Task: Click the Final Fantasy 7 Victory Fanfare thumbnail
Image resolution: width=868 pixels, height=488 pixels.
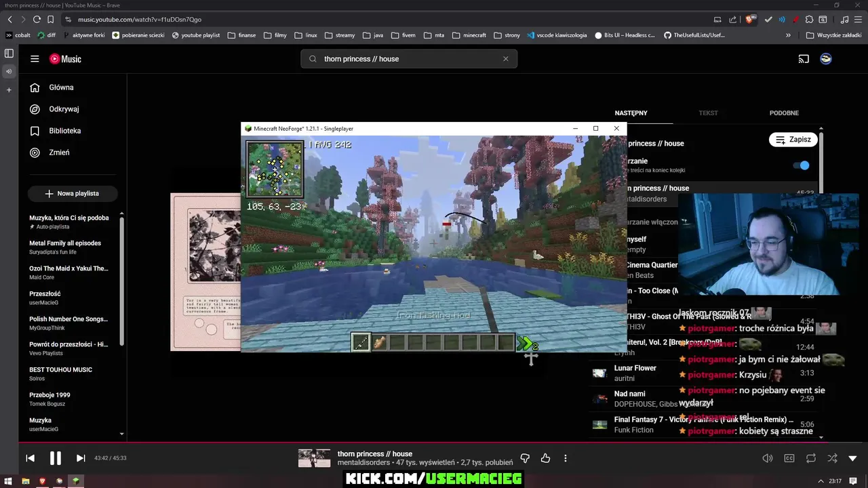Action: (599, 425)
